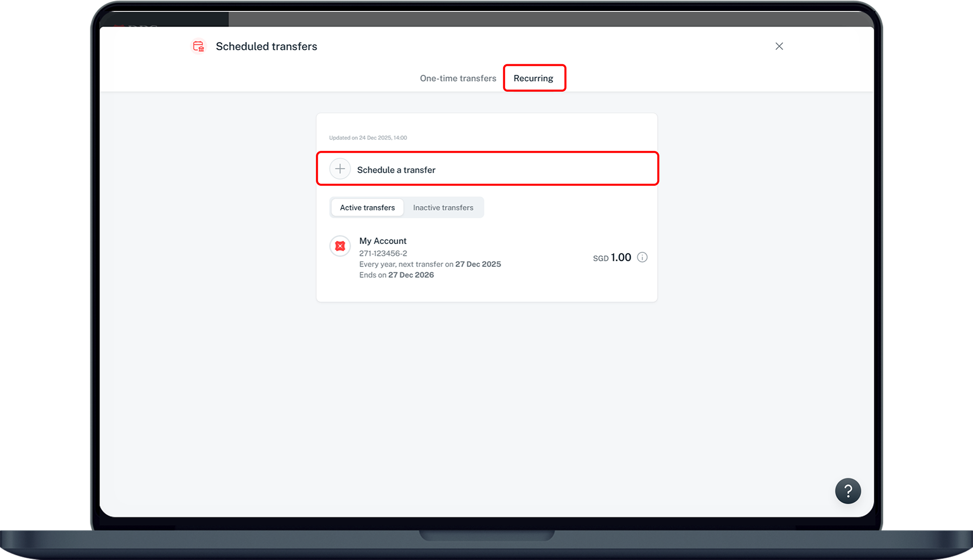The height and width of the screenshot is (560, 973).
Task: Show Active transfers list
Action: pos(367,208)
